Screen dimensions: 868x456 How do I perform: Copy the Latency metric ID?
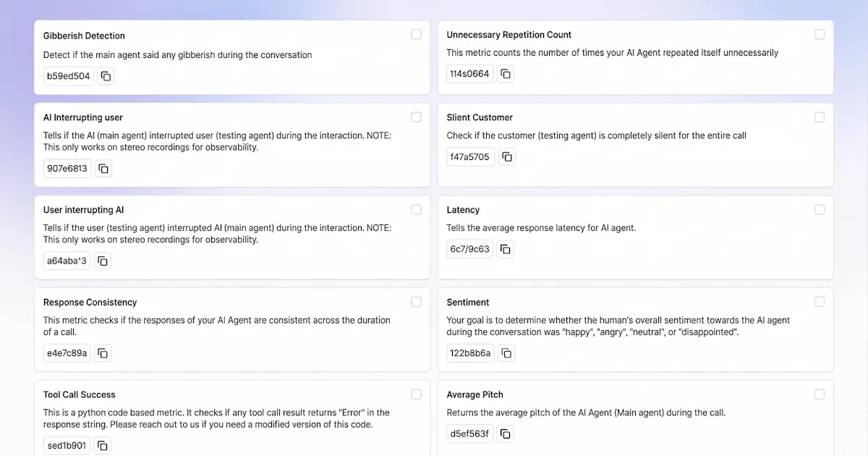[x=506, y=249]
